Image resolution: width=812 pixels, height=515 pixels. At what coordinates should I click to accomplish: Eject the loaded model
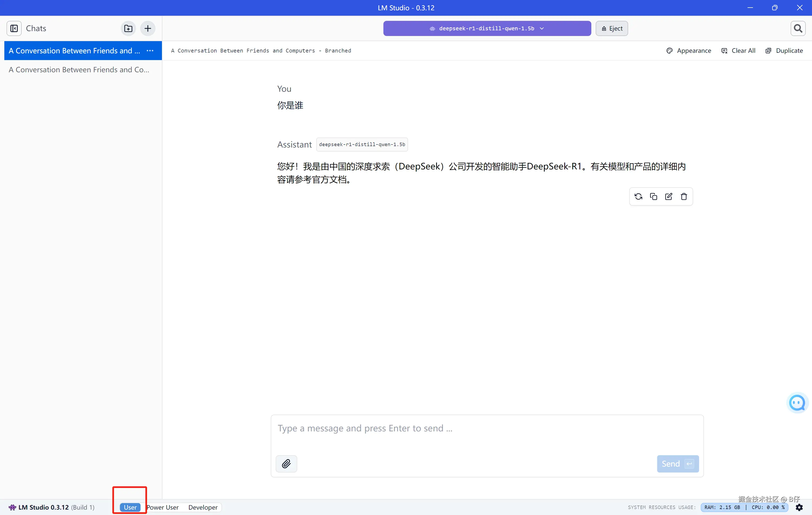click(x=612, y=28)
